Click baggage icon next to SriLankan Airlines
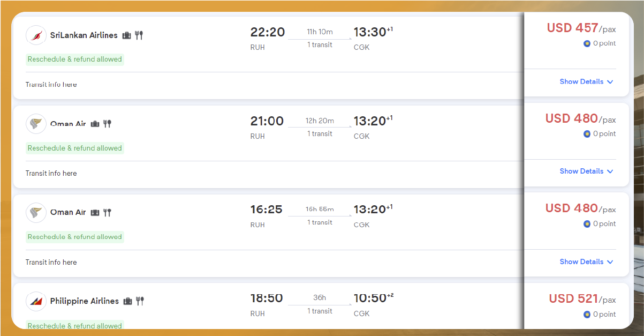The image size is (644, 336). (x=127, y=35)
